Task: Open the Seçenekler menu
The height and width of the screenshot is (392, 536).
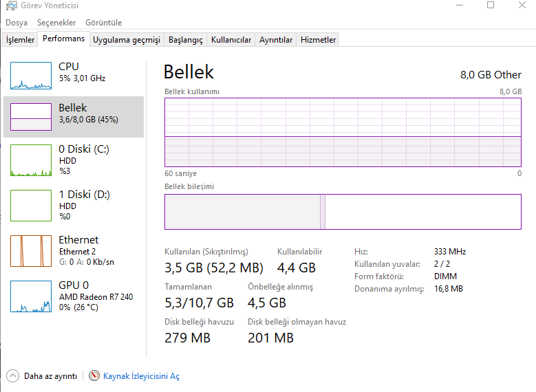Action: [x=56, y=23]
